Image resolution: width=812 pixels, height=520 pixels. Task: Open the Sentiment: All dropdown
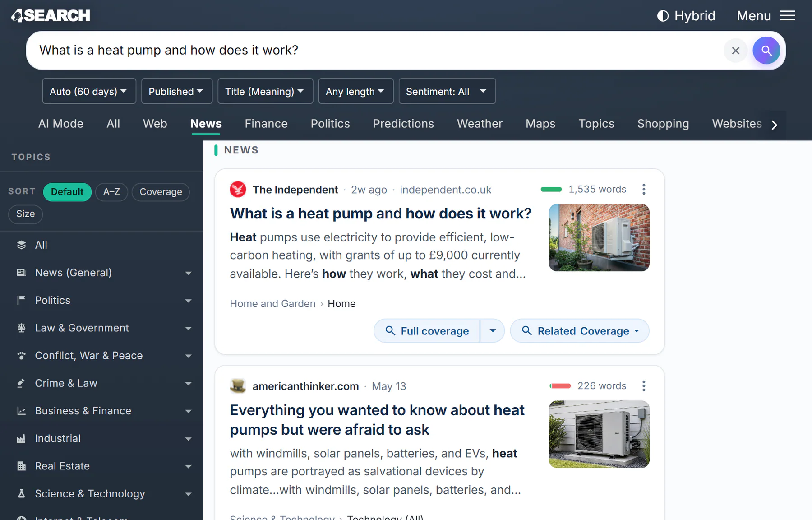[x=447, y=91]
